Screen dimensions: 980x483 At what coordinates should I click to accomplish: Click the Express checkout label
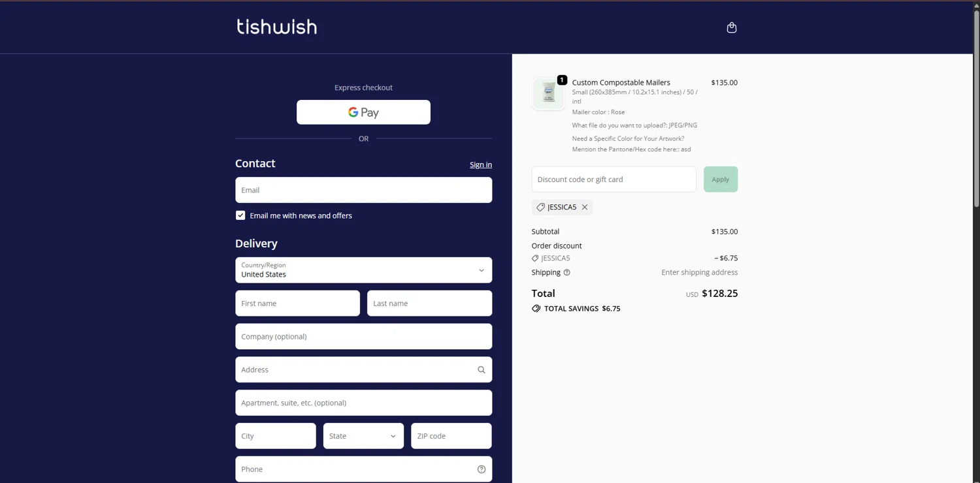tap(363, 87)
